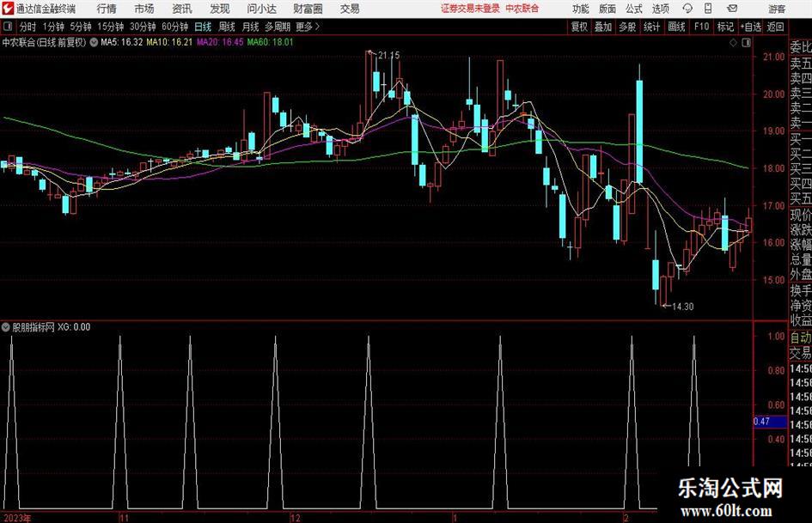Click the 多股 multi-stock toolbar button
Image resolution: width=812 pixels, height=523 pixels.
tap(627, 27)
